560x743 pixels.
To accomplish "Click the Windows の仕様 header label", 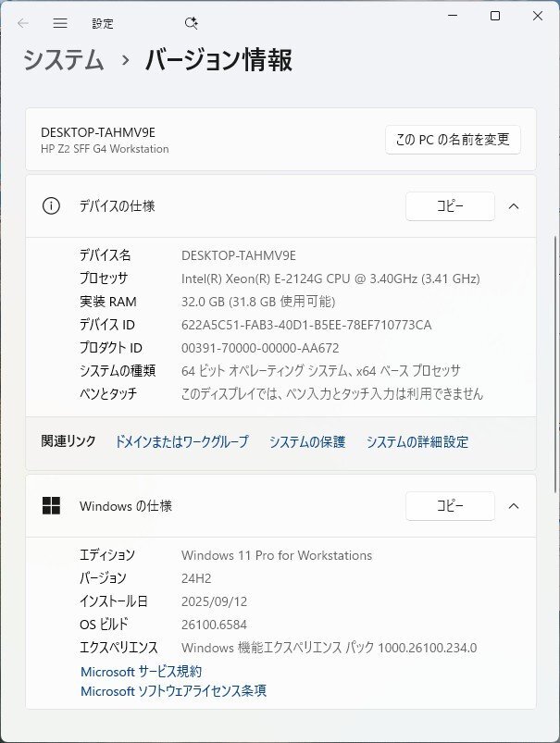I will [126, 506].
